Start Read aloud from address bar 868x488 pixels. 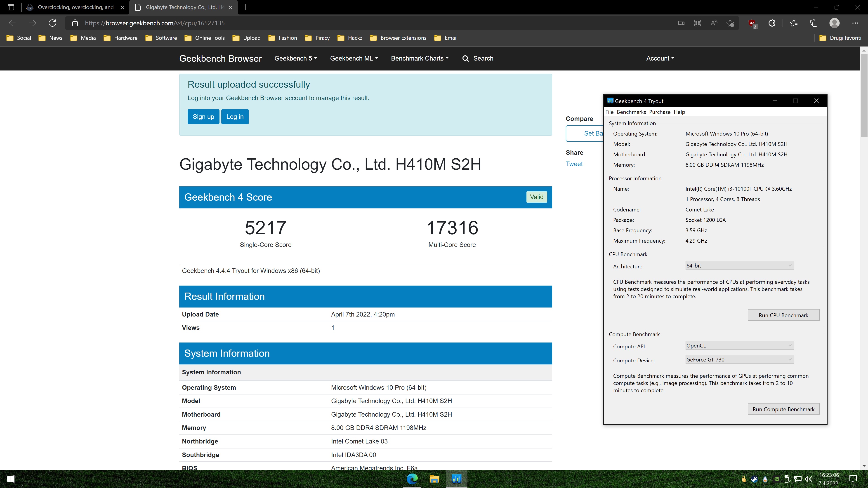[714, 23]
